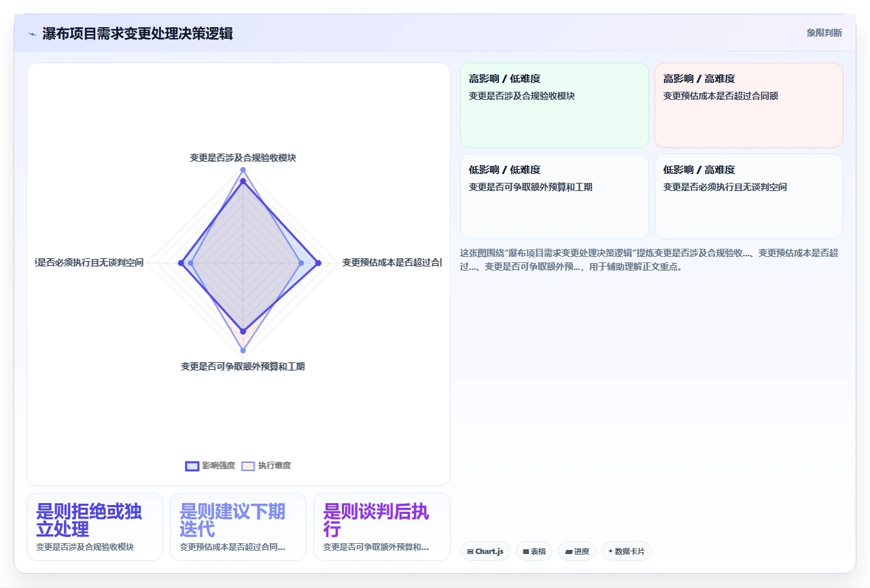Click the radar axis label 变更是否可争取额外预算和工期
The width and height of the screenshot is (870, 588).
point(243,366)
